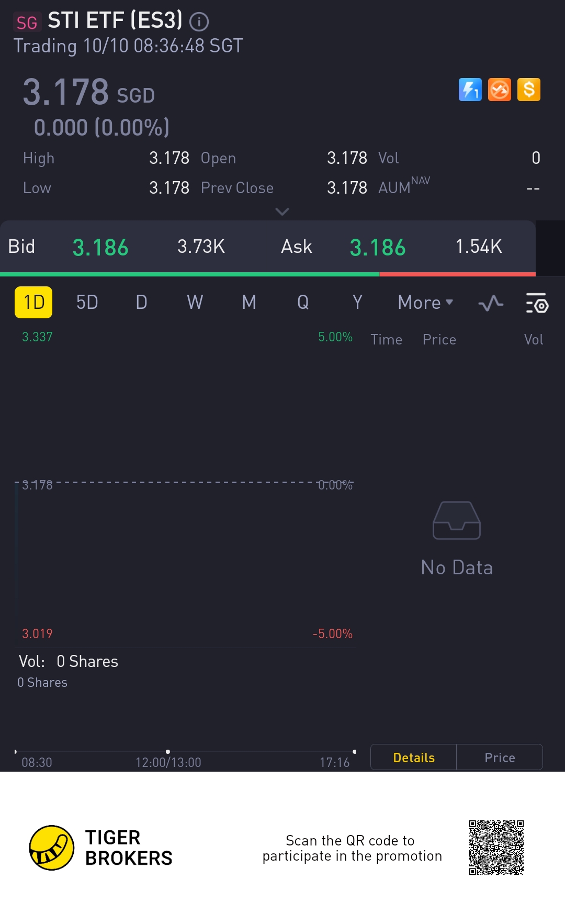Viewport: 565px width, 924px height.
Task: Tap the yellow dollar sign icon
Action: (x=529, y=90)
